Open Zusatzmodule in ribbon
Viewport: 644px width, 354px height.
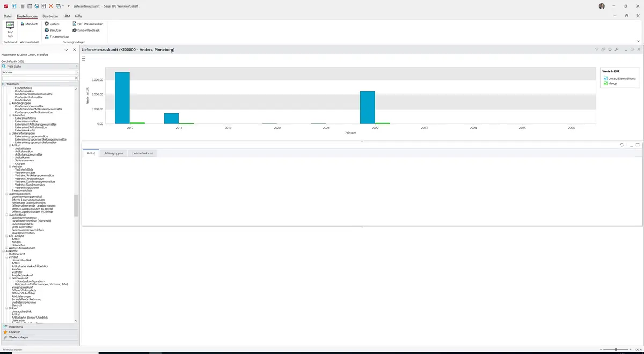tap(56, 36)
